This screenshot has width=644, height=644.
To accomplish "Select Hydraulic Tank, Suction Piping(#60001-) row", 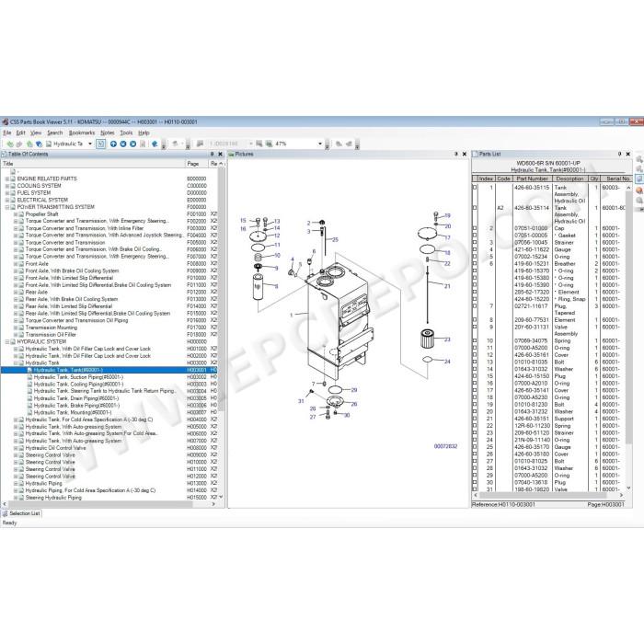I will coord(109,377).
